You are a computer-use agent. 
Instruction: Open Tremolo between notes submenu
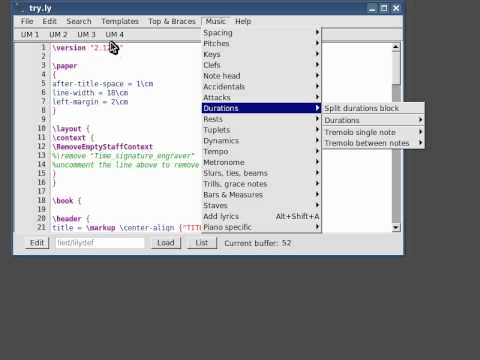(x=373, y=143)
